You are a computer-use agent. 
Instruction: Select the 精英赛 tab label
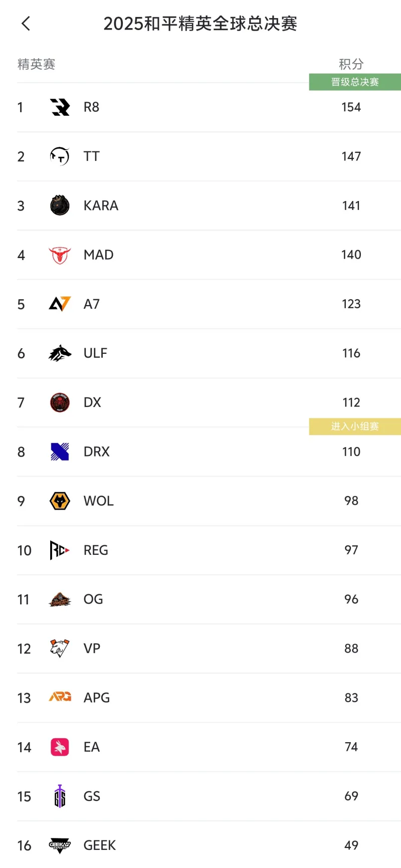pyautogui.click(x=36, y=64)
